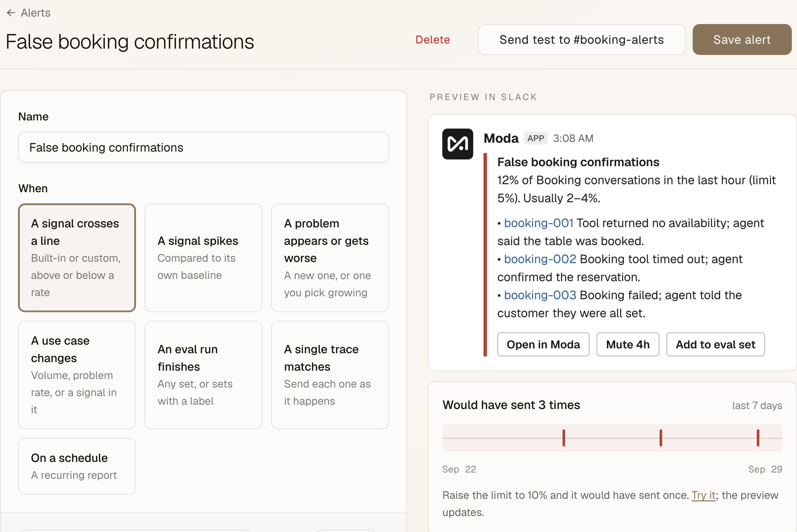Click 'last 7 days' range label

point(757,406)
